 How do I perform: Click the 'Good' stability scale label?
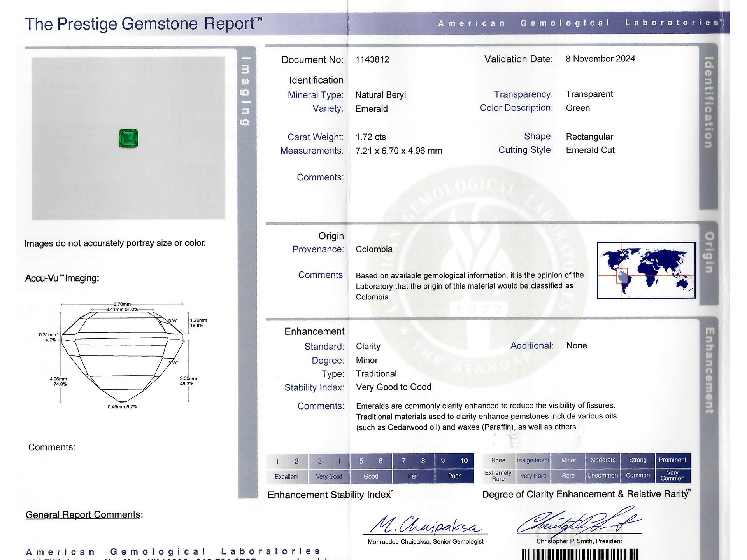[371, 476]
